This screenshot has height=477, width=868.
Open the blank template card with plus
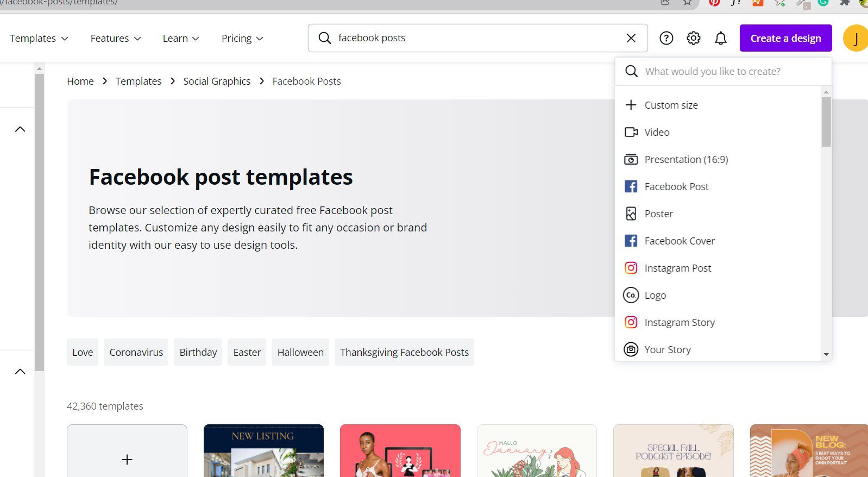(x=127, y=451)
